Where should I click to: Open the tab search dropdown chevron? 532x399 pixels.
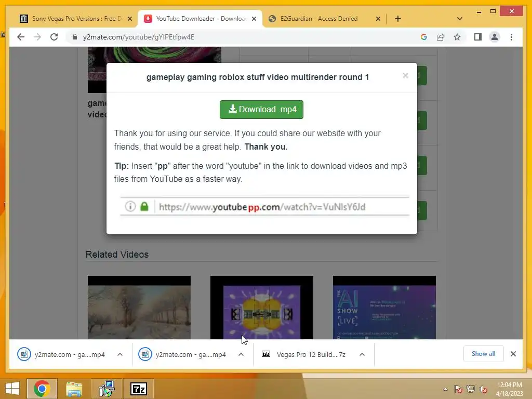[459, 19]
